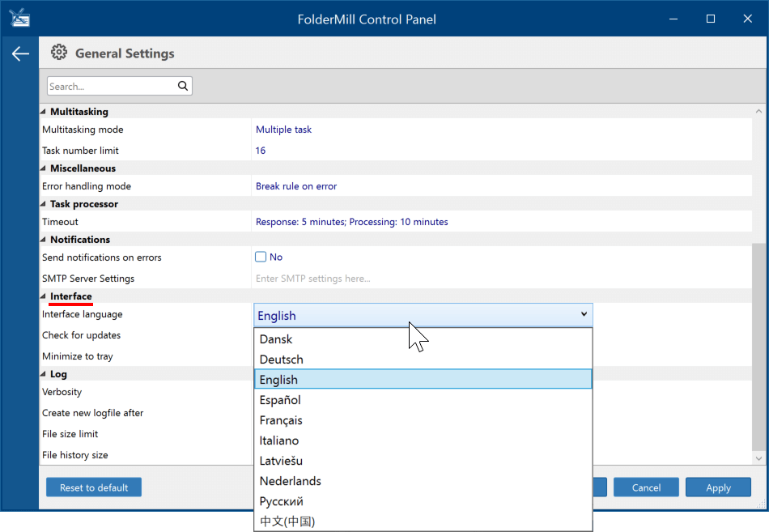Click the settings list vertical scrollbar
This screenshot has height=532, width=769.
coord(758,347)
